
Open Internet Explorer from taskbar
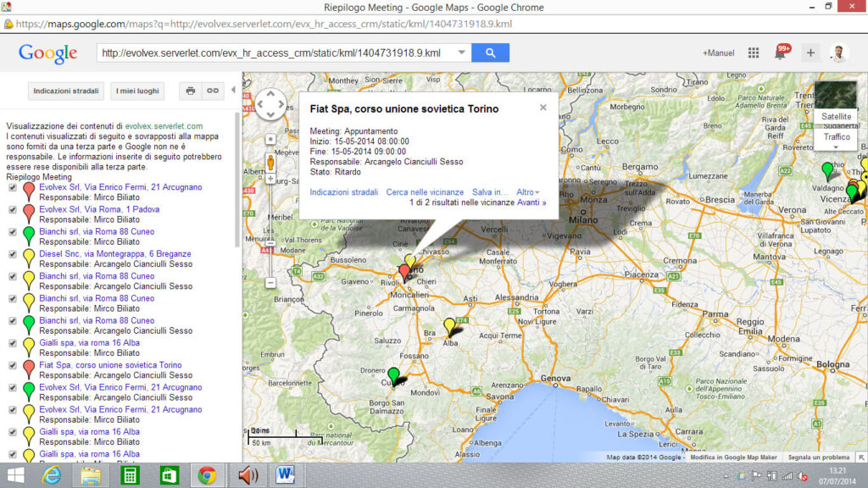pyautogui.click(x=52, y=475)
